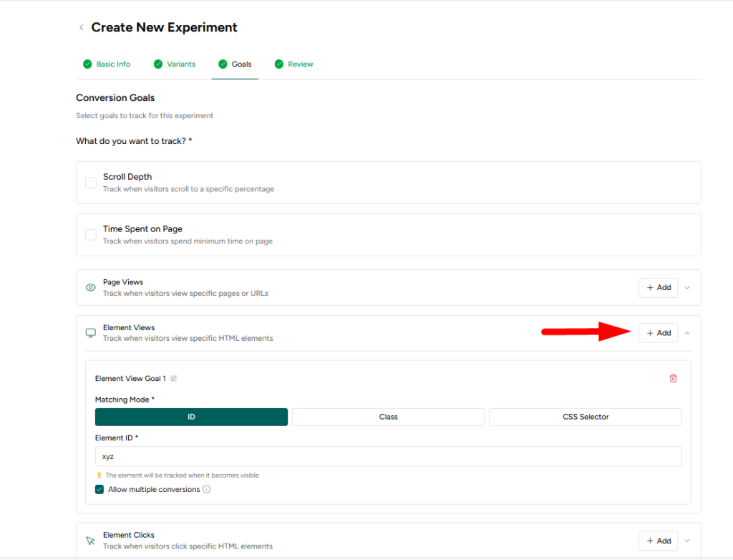Check the Time Spent on Page checkbox

[91, 235]
